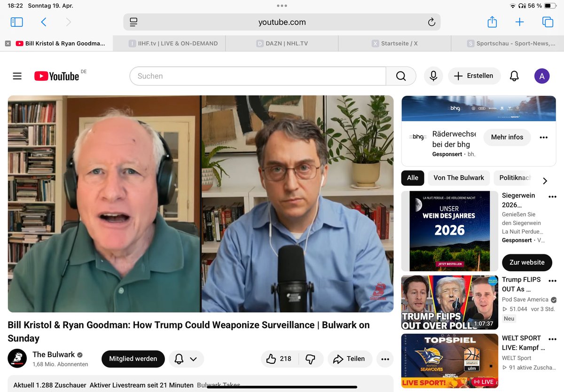
Task: Go back to previous page
Action: (44, 22)
